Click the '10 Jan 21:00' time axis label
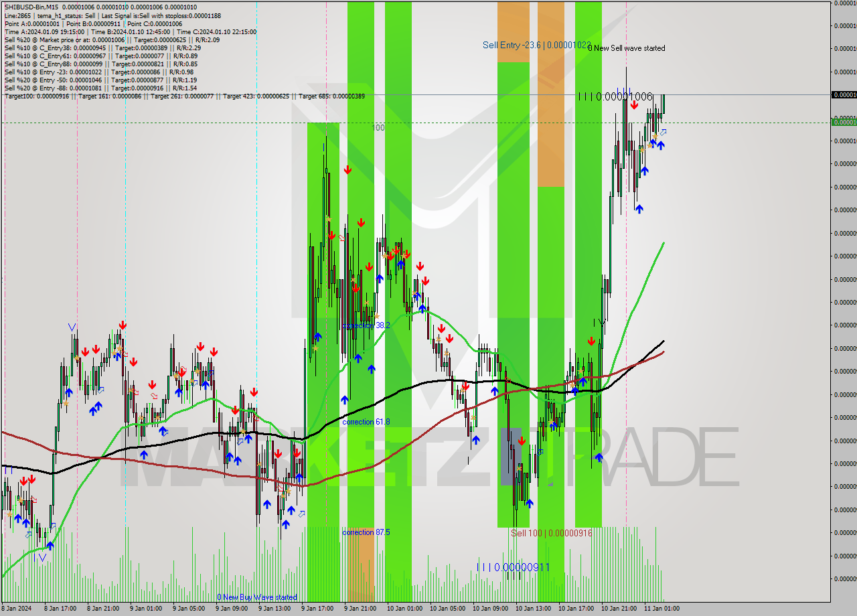857x616 pixels. pos(619,609)
